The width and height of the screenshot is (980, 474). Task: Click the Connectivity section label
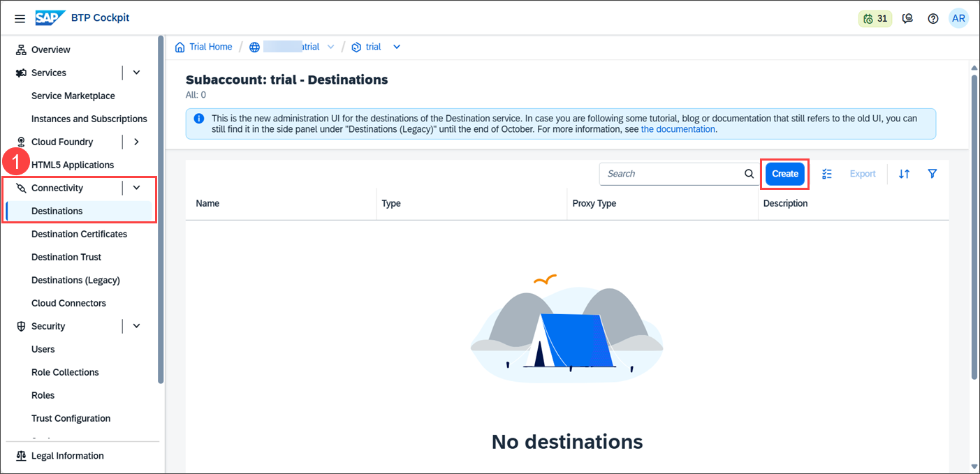click(x=57, y=188)
